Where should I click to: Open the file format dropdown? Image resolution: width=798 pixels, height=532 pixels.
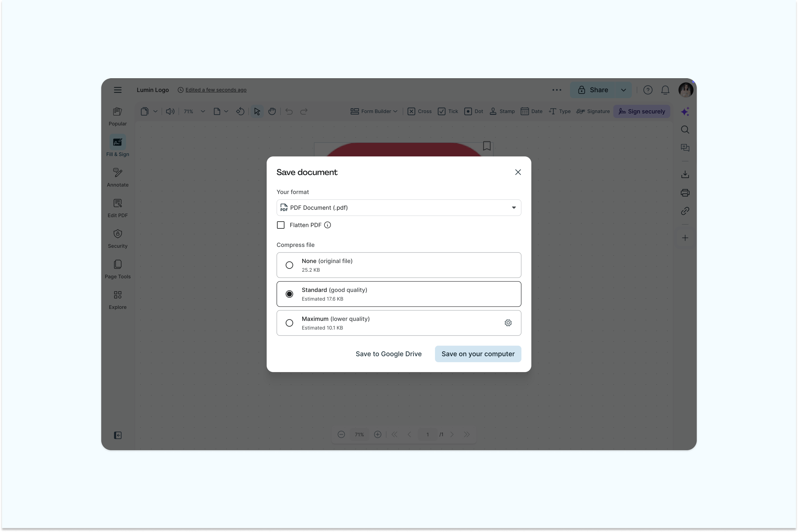(x=514, y=207)
